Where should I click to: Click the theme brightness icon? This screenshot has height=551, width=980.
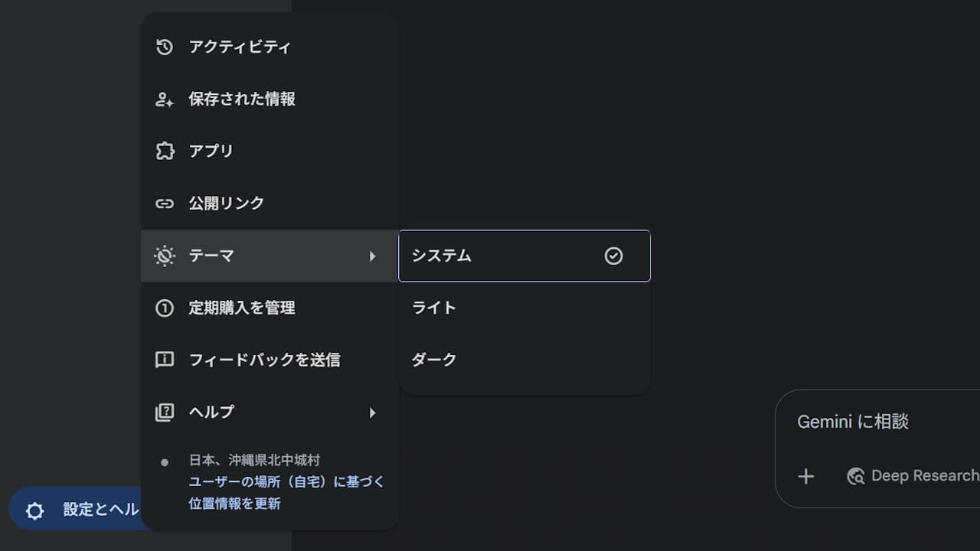pos(164,256)
